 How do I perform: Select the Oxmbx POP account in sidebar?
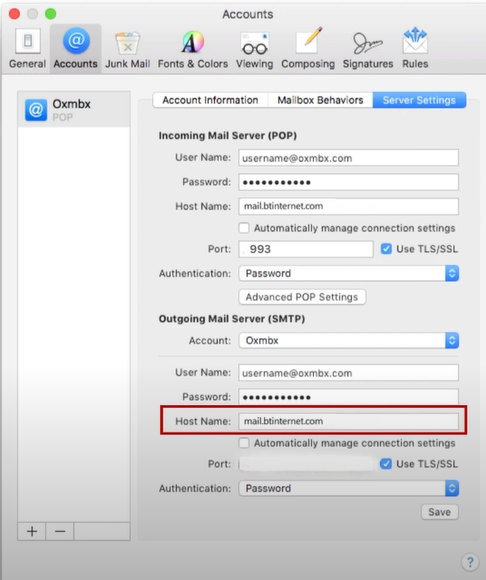(x=74, y=110)
